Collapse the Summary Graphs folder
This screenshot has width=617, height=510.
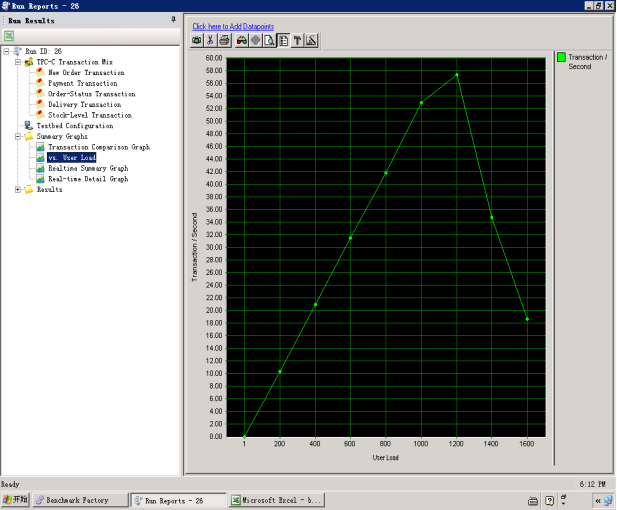tap(18, 137)
